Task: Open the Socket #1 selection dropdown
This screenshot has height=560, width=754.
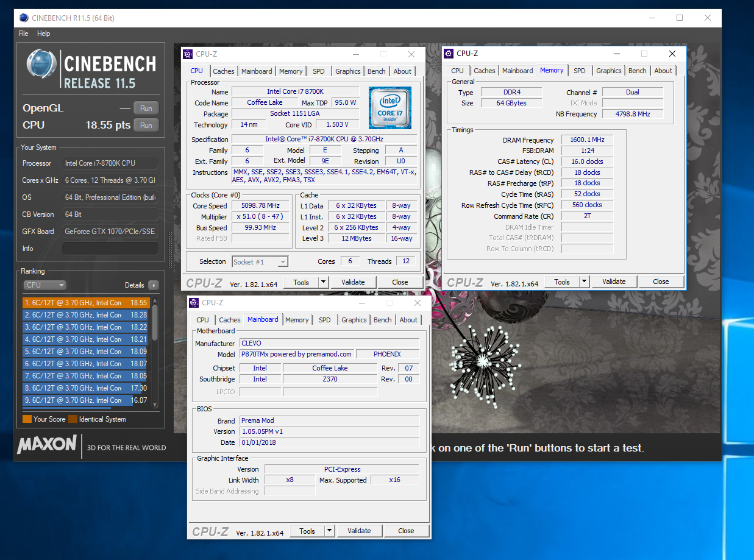Action: [260, 262]
